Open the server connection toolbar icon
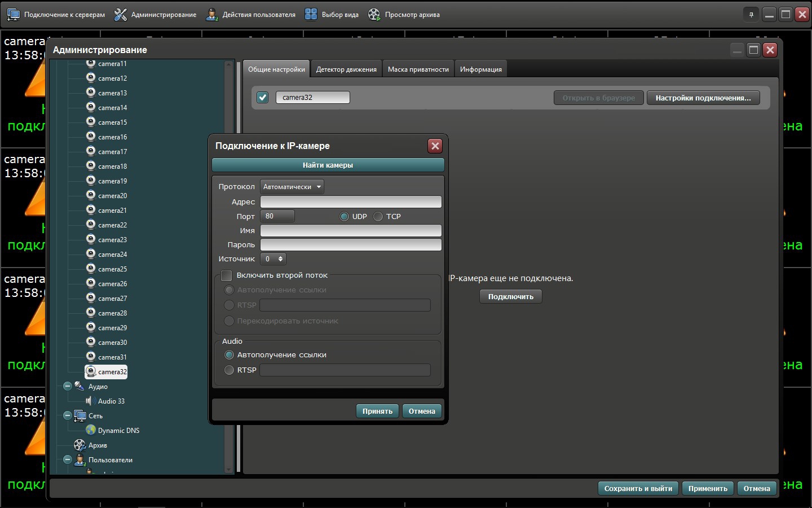 tap(13, 15)
